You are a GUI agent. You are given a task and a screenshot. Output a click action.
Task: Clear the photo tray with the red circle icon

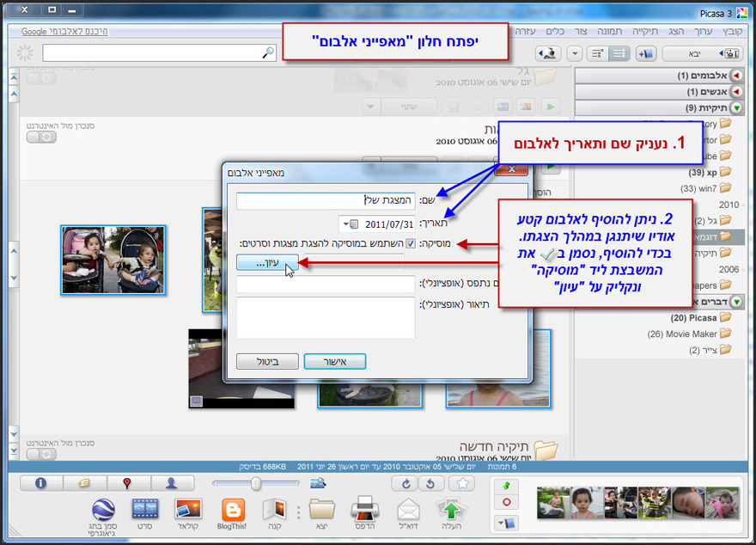point(507,502)
